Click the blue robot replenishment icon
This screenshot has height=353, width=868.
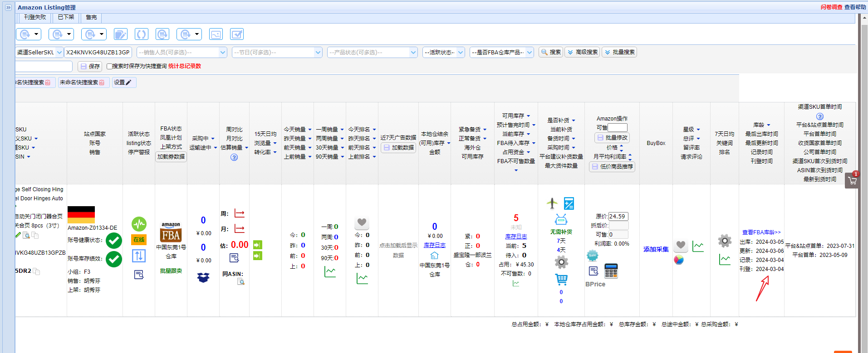click(561, 220)
